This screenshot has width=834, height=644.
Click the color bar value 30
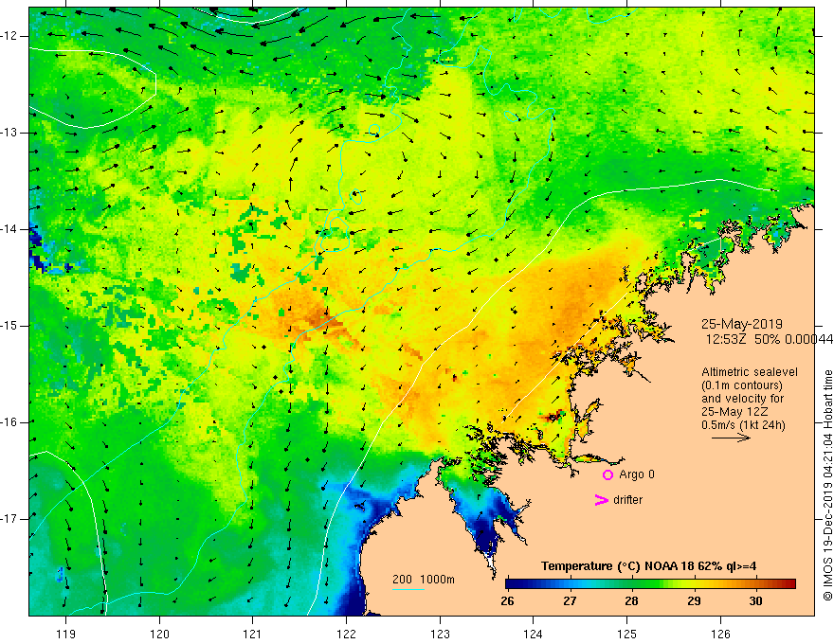click(x=755, y=601)
